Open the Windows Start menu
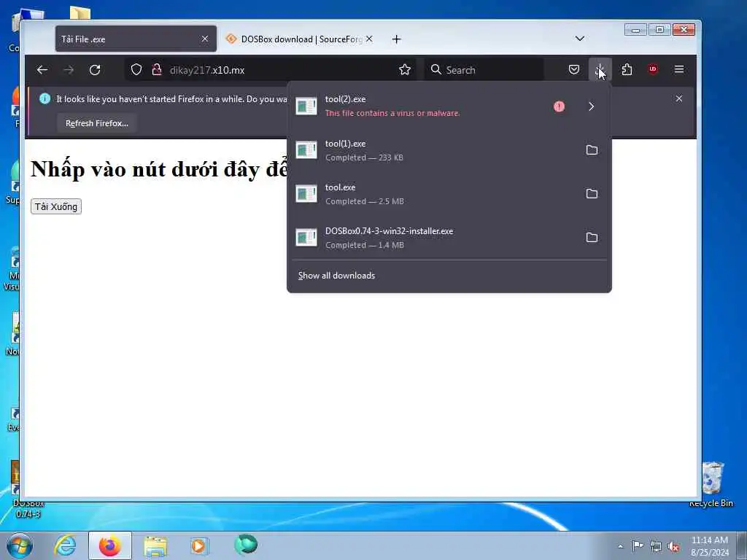Viewport: 747px width, 560px height. click(20, 545)
